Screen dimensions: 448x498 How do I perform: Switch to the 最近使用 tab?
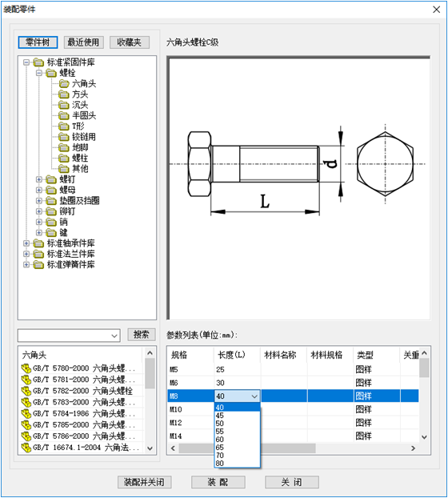point(84,42)
